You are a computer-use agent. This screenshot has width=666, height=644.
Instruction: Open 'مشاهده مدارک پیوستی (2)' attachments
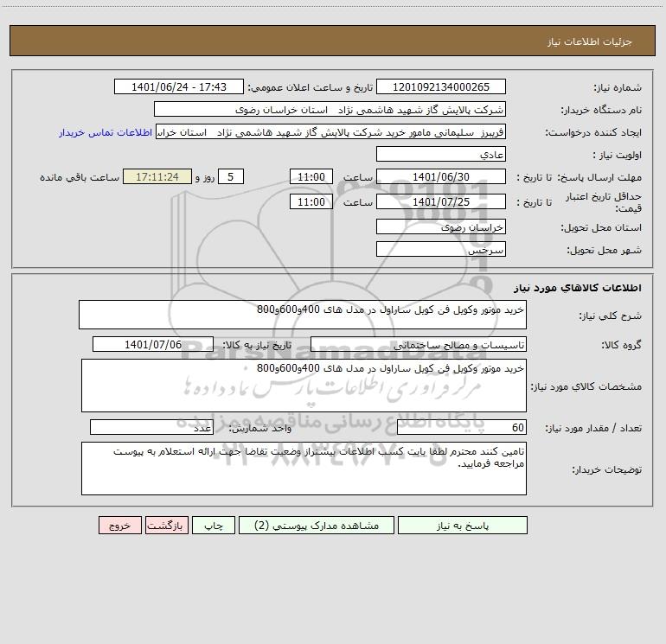[x=317, y=525]
